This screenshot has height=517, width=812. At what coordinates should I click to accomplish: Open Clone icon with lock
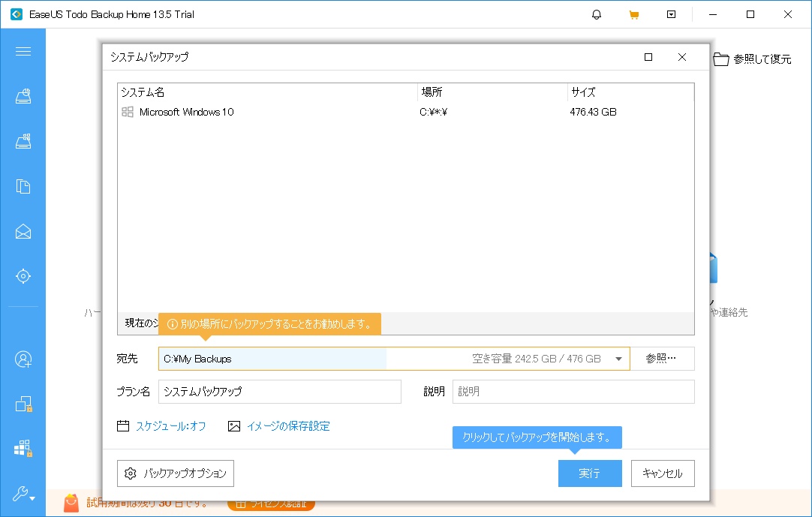pyautogui.click(x=23, y=404)
